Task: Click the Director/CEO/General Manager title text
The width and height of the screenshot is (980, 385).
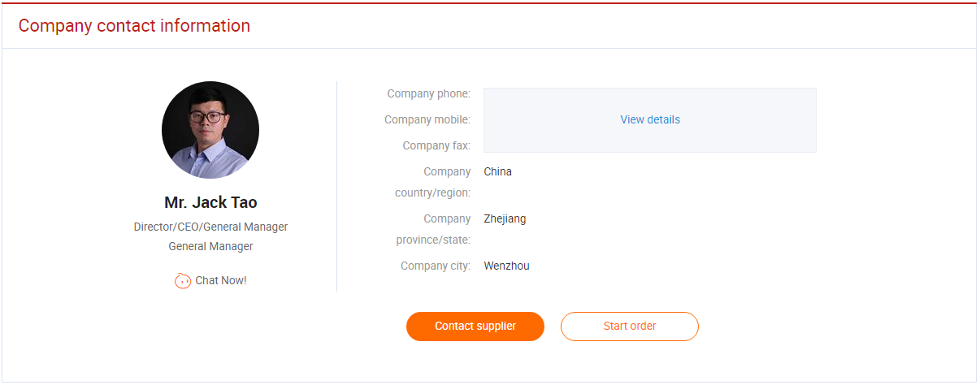Action: tap(210, 227)
